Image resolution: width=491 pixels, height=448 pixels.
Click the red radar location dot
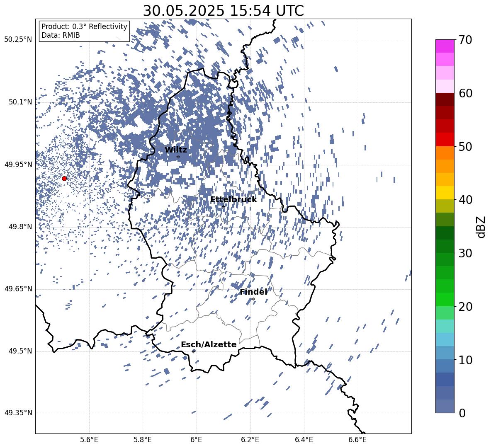[64, 179]
